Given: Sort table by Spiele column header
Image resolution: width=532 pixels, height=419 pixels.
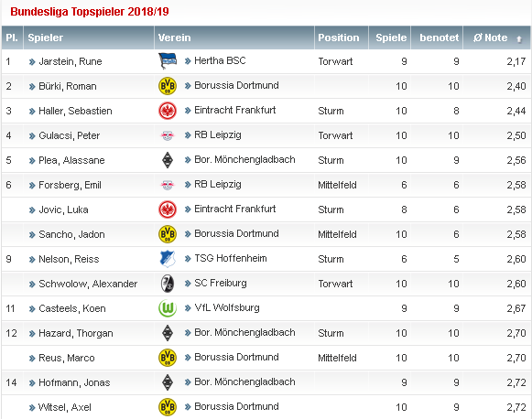Looking at the screenshot, I should tap(391, 38).
